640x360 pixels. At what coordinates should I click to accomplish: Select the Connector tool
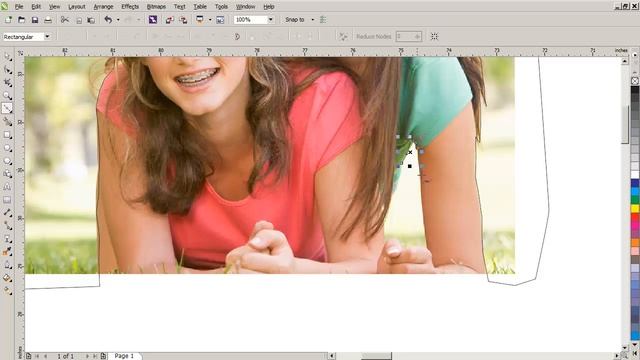point(7,226)
